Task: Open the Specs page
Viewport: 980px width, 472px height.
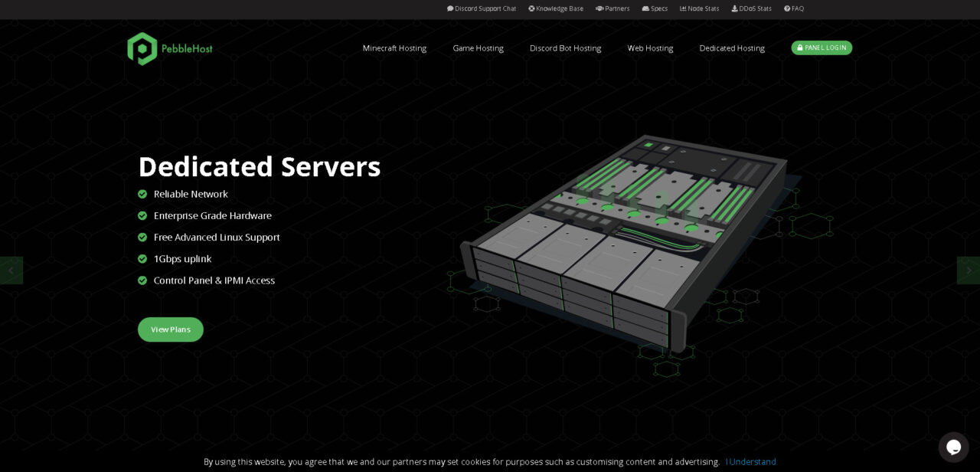Action: pos(655,8)
